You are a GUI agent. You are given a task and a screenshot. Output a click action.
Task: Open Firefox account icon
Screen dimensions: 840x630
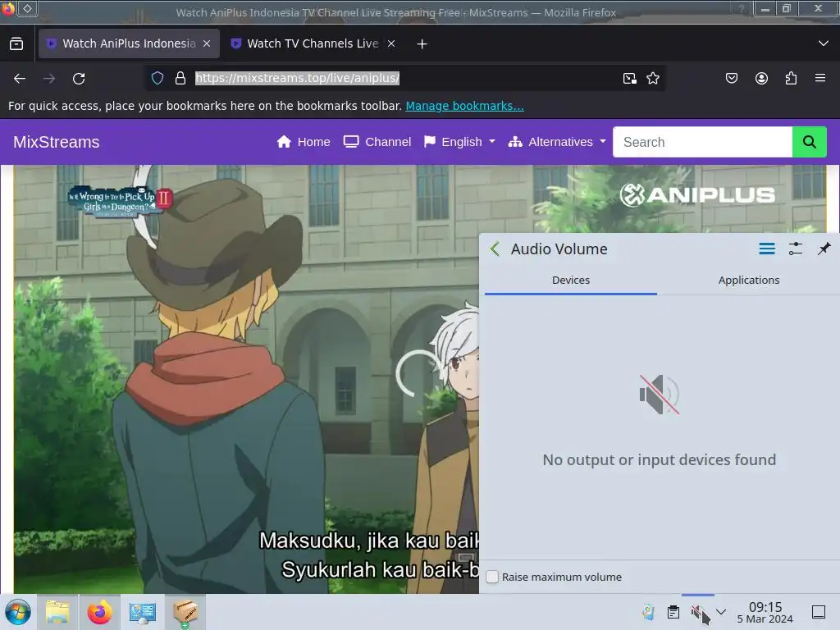pos(762,79)
